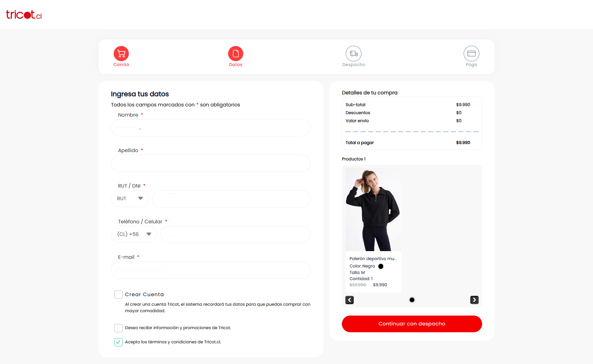Click the Valor envío row label
This screenshot has height=364, width=593.
357,121
